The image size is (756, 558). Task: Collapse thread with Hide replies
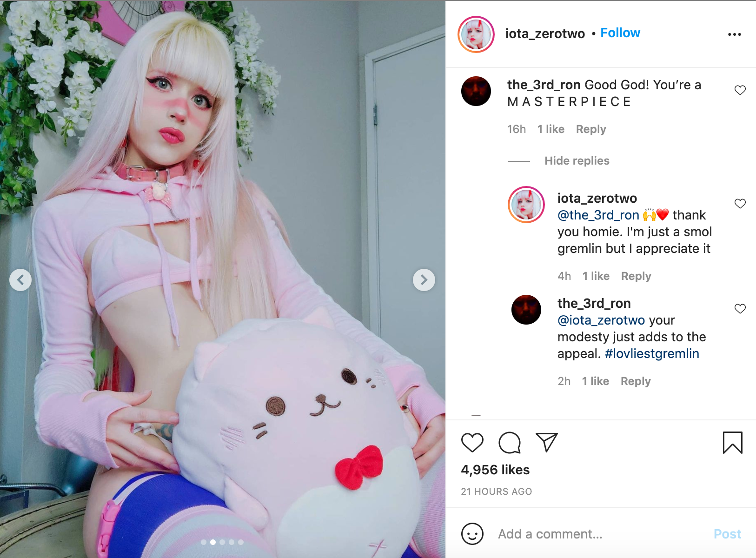coord(577,161)
